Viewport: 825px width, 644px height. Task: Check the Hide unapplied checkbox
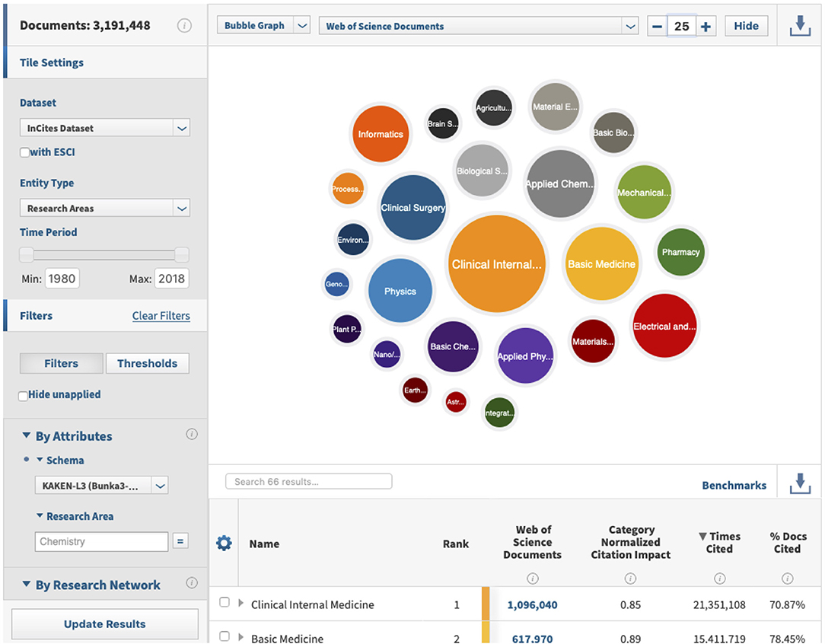click(x=23, y=396)
